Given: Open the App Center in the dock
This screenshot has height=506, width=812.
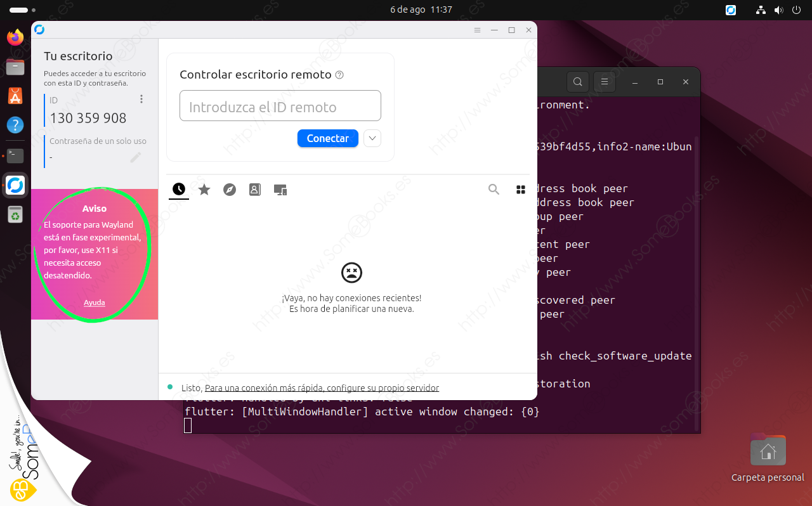Looking at the screenshot, I should (x=15, y=96).
